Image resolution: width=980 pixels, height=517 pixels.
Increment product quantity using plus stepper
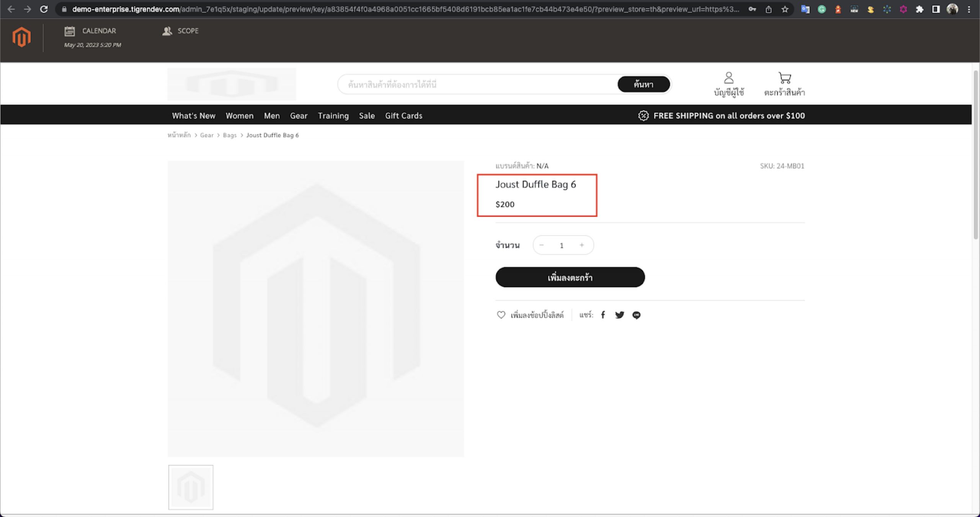pyautogui.click(x=582, y=245)
